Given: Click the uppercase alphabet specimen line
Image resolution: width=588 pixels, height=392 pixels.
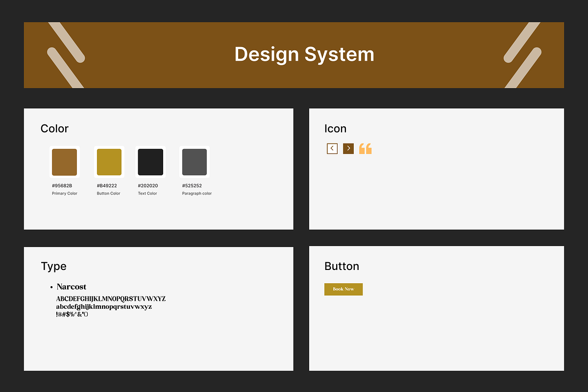Looking at the screenshot, I should pyautogui.click(x=111, y=299).
